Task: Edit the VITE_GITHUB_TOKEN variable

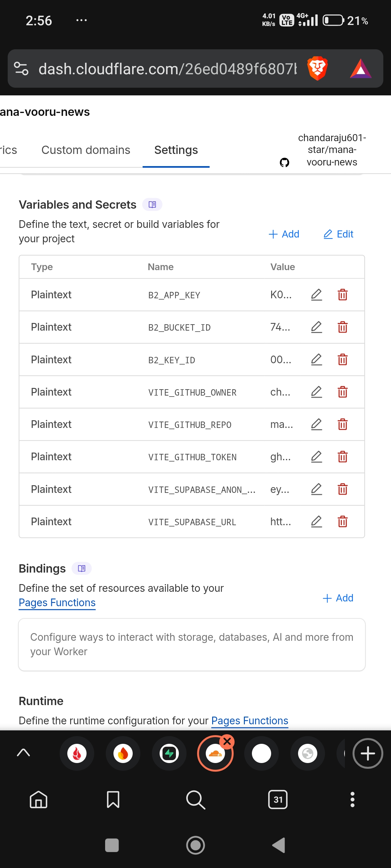Action: click(316, 457)
